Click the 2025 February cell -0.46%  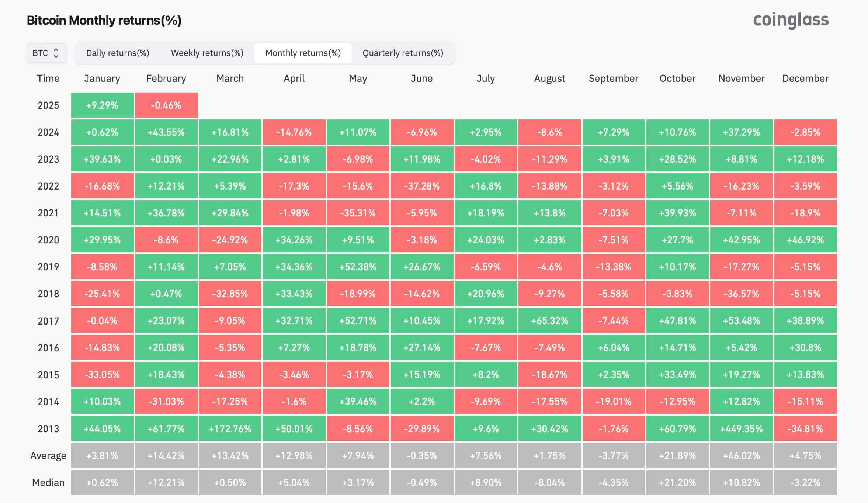166,105
